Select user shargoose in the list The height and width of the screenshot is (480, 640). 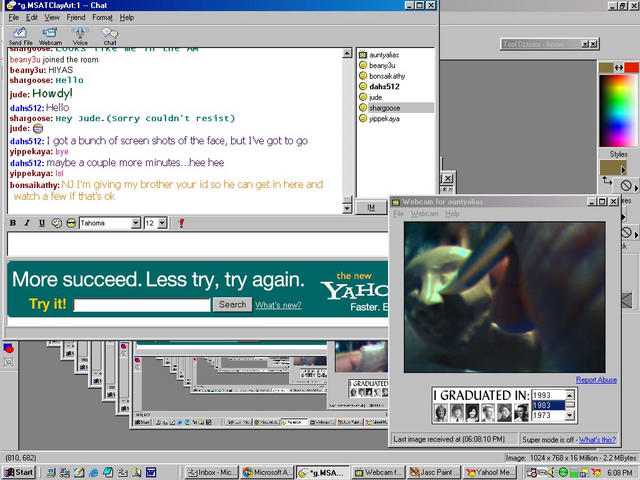click(396, 108)
